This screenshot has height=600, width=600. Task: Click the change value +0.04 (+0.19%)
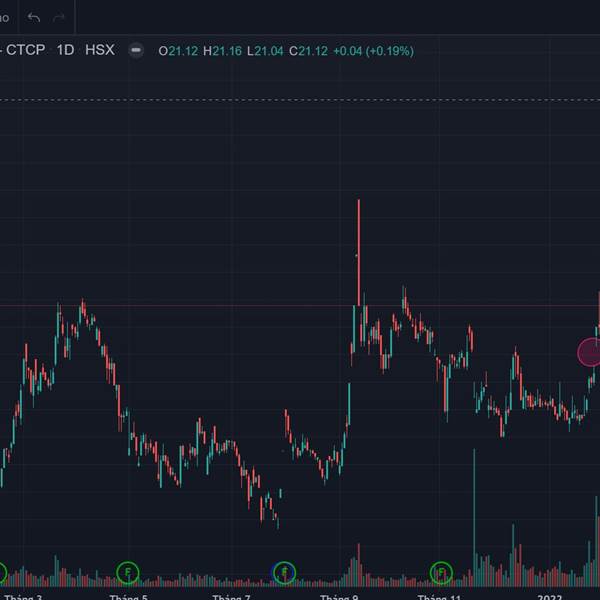tap(373, 51)
